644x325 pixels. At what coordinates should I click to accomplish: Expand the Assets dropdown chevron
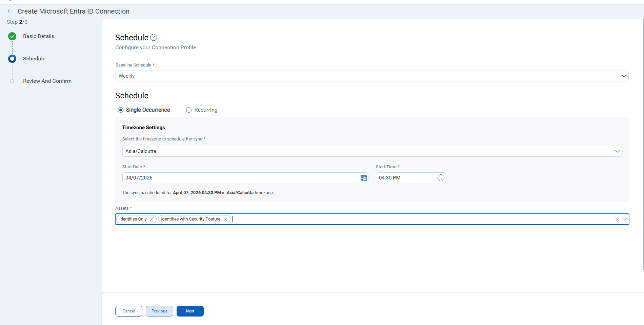625,219
